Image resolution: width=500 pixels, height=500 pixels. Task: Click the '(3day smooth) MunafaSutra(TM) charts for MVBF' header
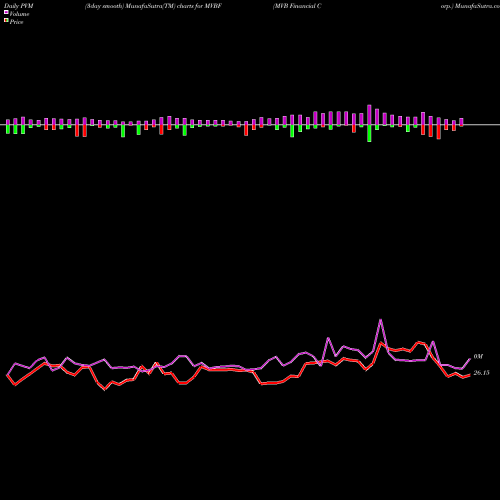153,6
